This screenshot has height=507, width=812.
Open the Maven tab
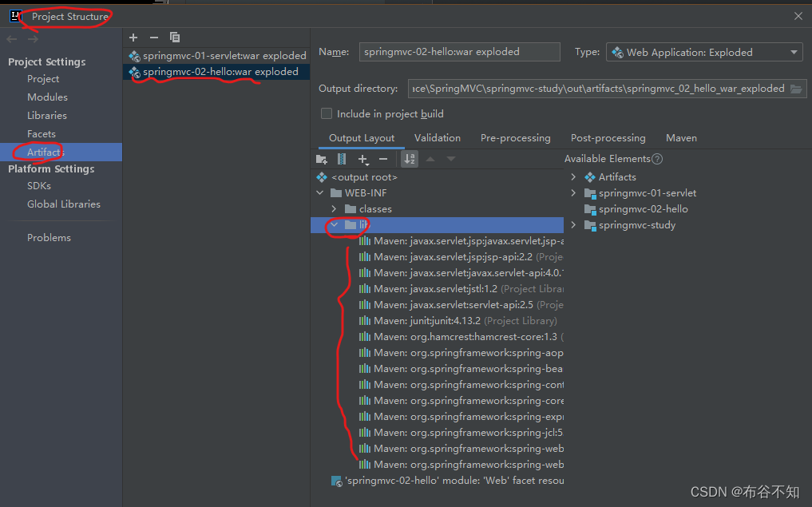click(x=681, y=138)
